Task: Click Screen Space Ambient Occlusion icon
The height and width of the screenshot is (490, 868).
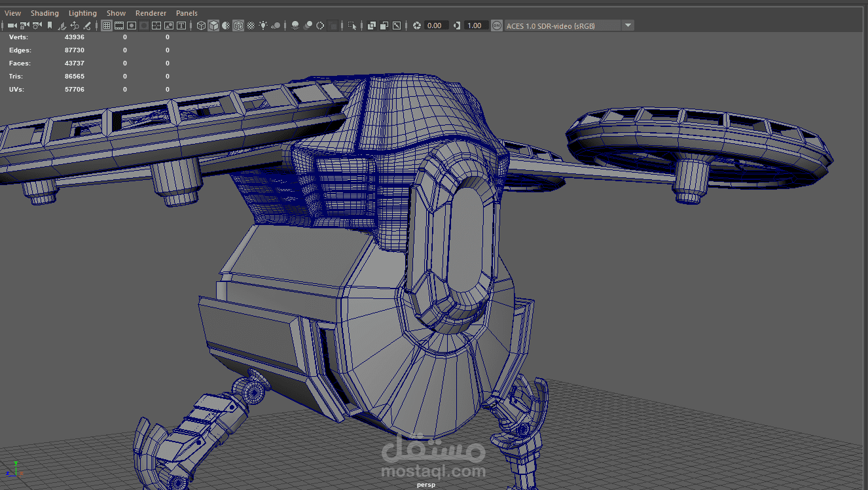Action: (x=295, y=26)
